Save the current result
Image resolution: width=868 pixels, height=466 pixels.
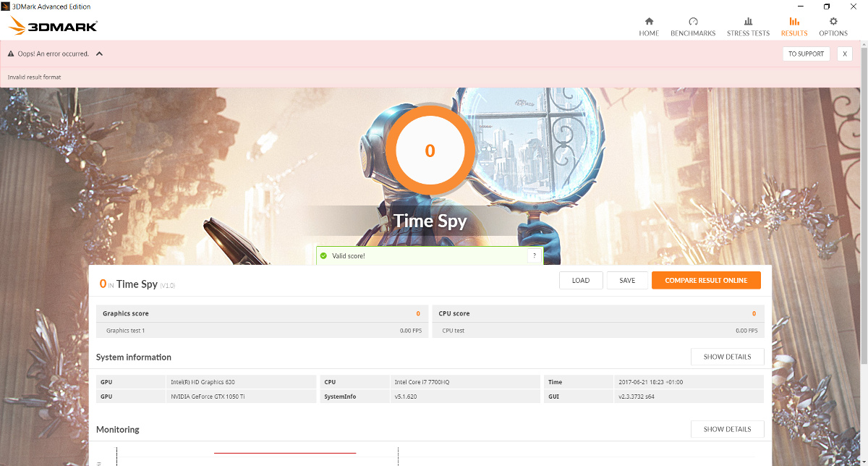[627, 280]
